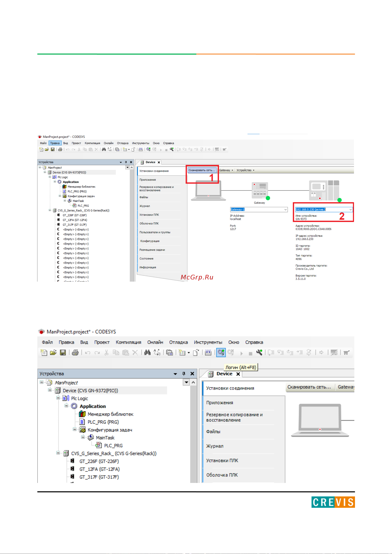Viewport: 392px width, 554px height.
Task: Click binoculars Find icon in upper CODESYS toolbar
Action: [104, 149]
